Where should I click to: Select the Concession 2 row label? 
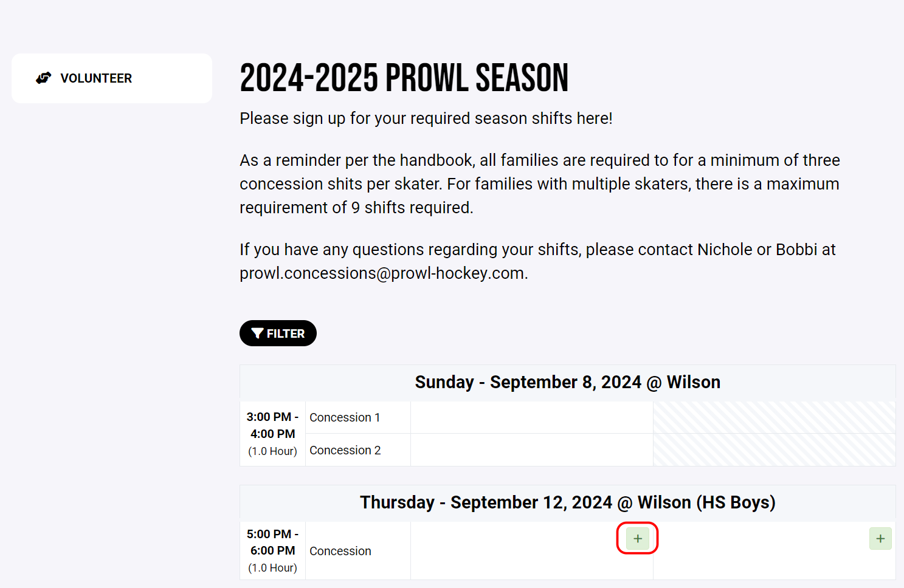pyautogui.click(x=345, y=450)
